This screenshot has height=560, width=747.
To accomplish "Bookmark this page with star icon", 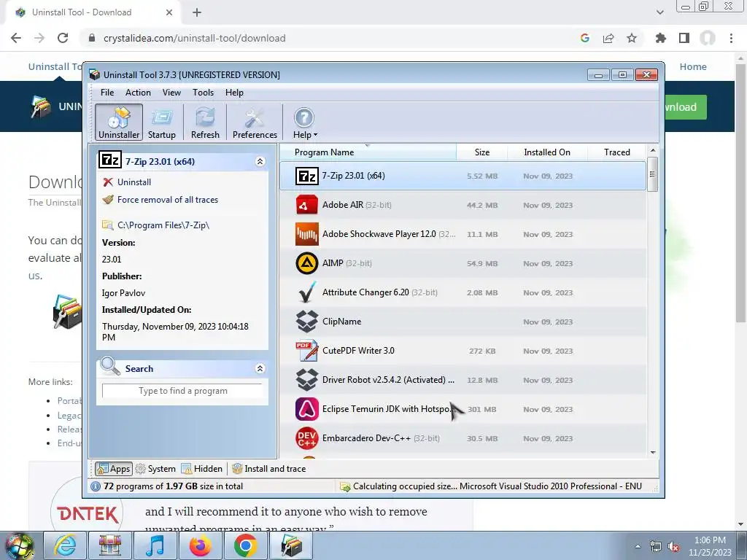I will point(632,38).
